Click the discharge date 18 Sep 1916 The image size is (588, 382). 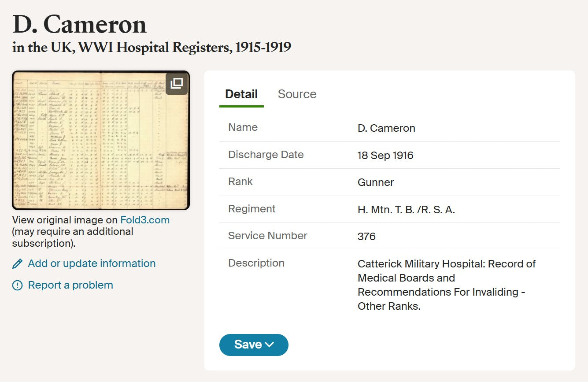[385, 156]
